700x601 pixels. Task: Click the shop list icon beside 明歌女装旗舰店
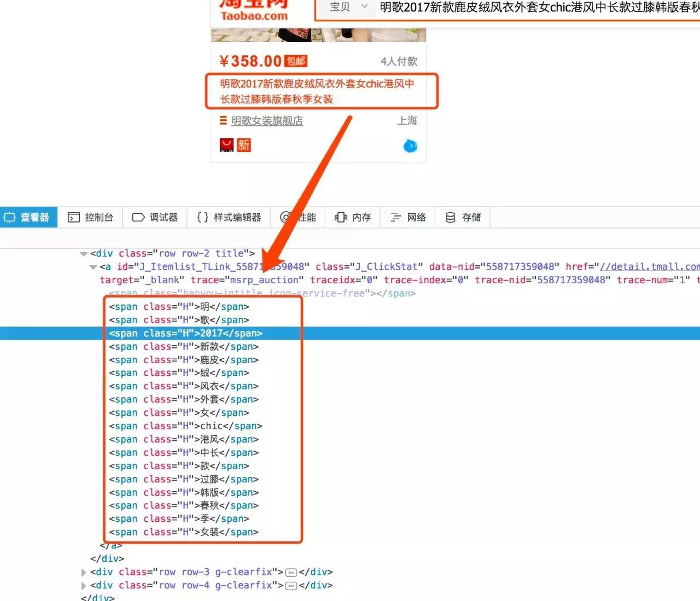223,120
